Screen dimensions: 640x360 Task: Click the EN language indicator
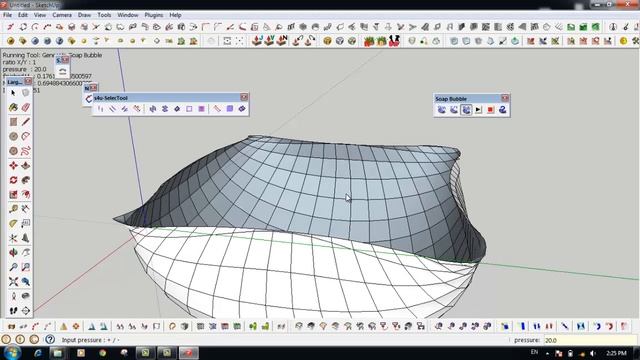[534, 352]
